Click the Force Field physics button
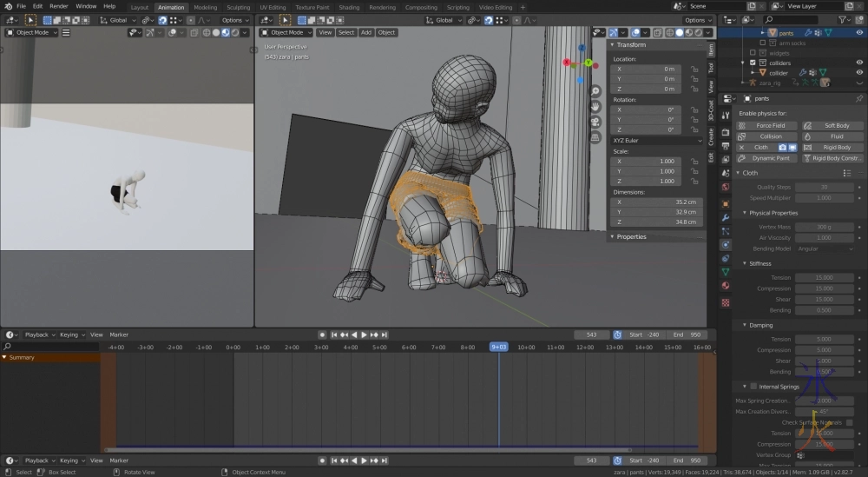The height and width of the screenshot is (477, 868). tap(766, 126)
